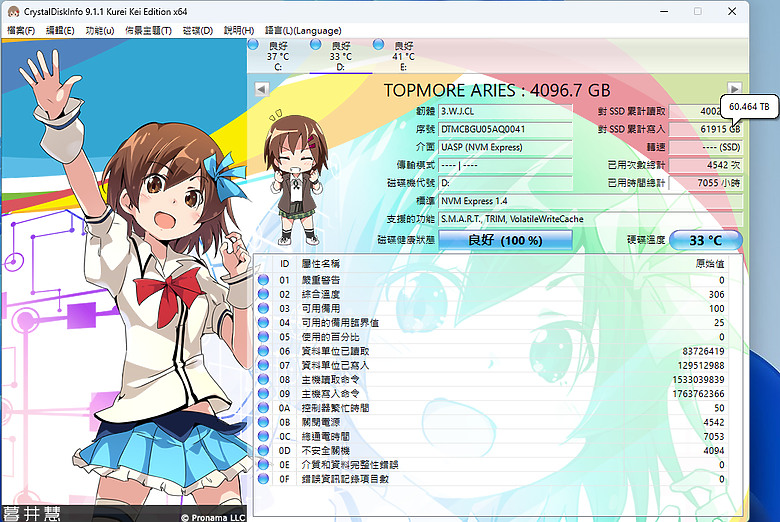Viewport: 780px width, 522px height.
Task: Click the status icon of attribute 05 使用的百分比
Action: [x=263, y=337]
